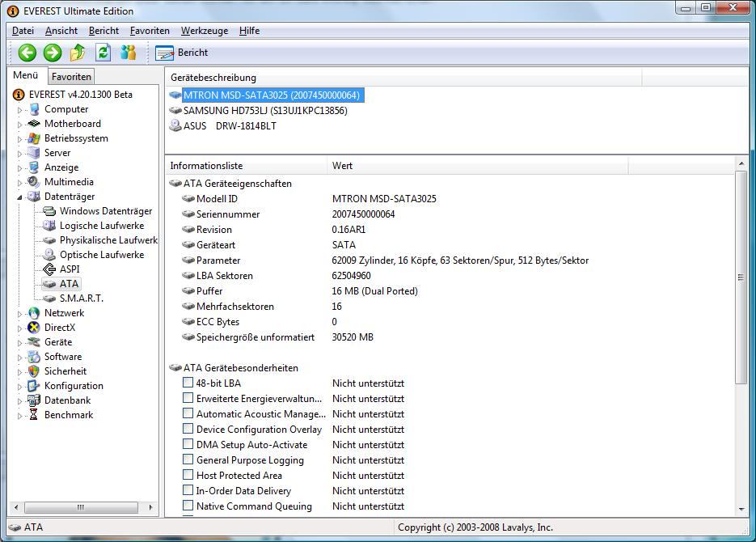Open the Bericht menu
This screenshot has width=756, height=542.
pos(103,31)
